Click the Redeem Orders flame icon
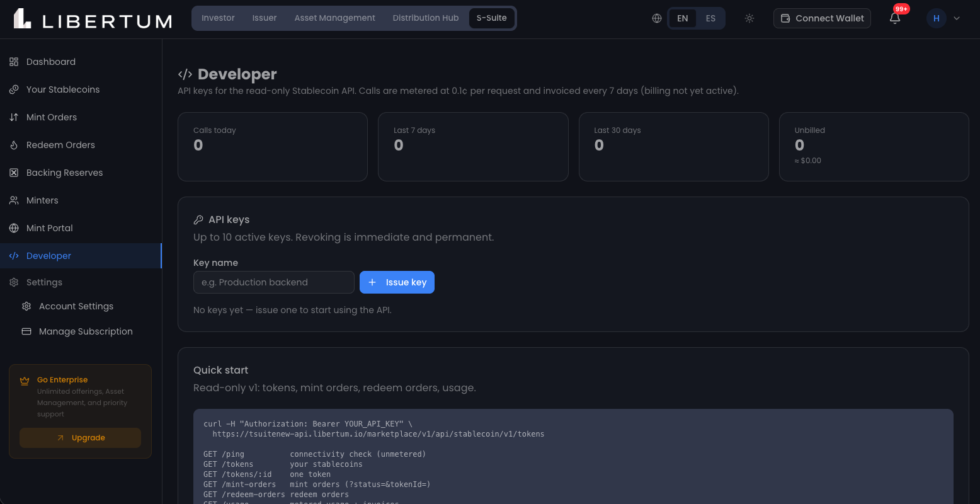 tap(14, 145)
